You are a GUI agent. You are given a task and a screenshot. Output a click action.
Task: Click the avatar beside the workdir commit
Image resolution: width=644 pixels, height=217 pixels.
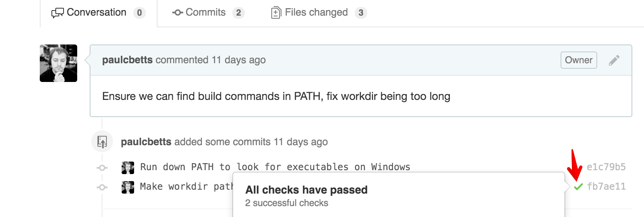[128, 187]
